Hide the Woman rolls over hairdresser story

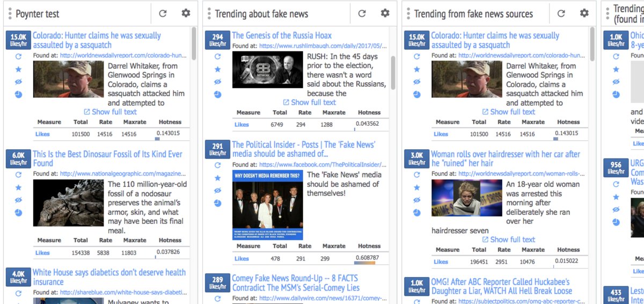[x=416, y=200]
